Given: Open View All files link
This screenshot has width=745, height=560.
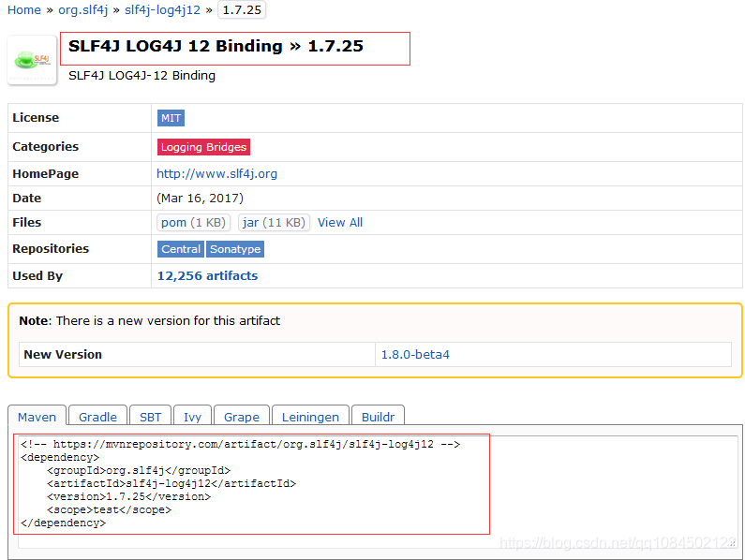Looking at the screenshot, I should click(340, 222).
